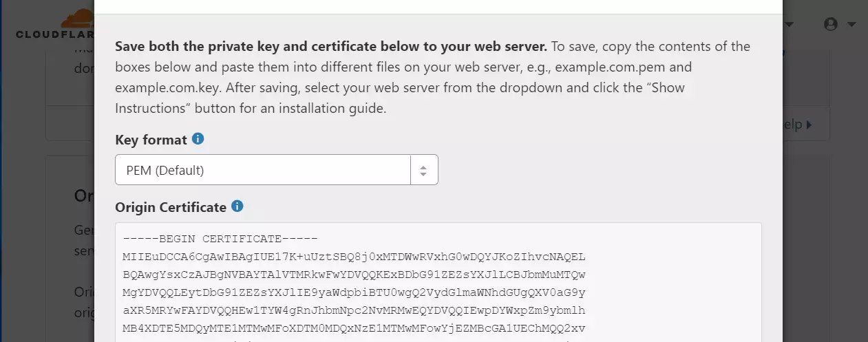Image resolution: width=868 pixels, height=342 pixels.
Task: Expand the caret beside the account avatar
Action: (851, 25)
